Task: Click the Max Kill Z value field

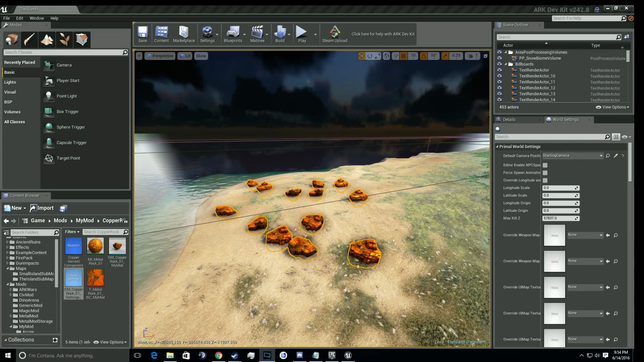Action: click(560, 218)
